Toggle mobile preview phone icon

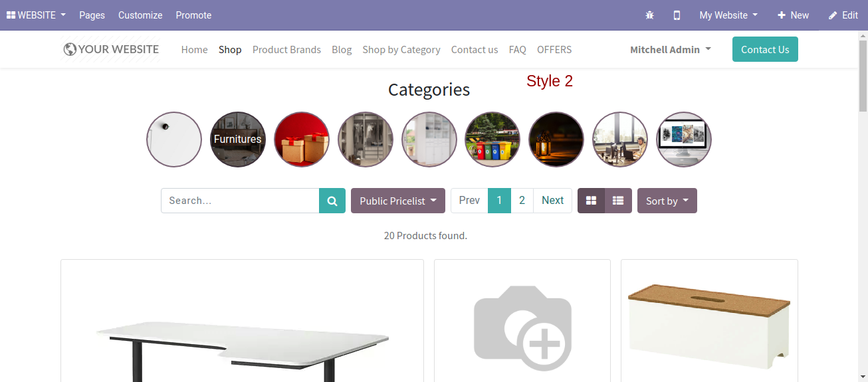coord(677,15)
